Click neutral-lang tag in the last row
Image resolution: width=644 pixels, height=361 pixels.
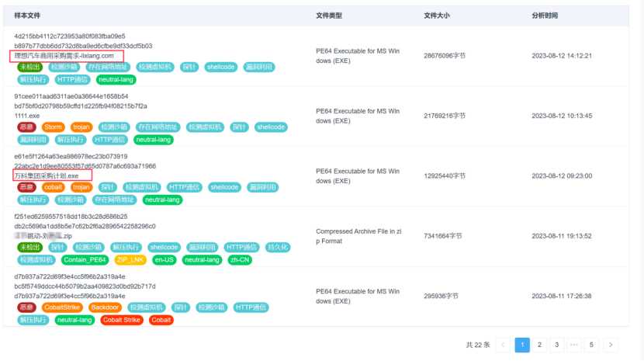(74, 320)
